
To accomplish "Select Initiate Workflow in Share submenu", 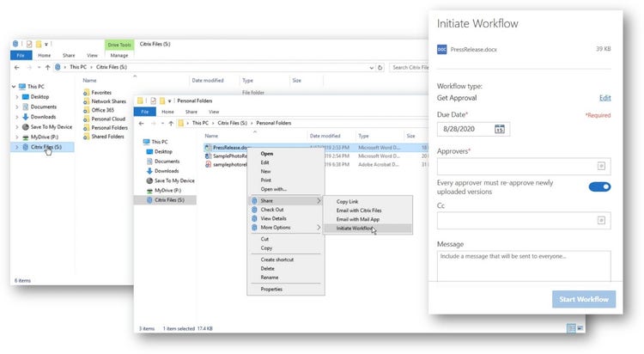I will (x=368, y=229).
